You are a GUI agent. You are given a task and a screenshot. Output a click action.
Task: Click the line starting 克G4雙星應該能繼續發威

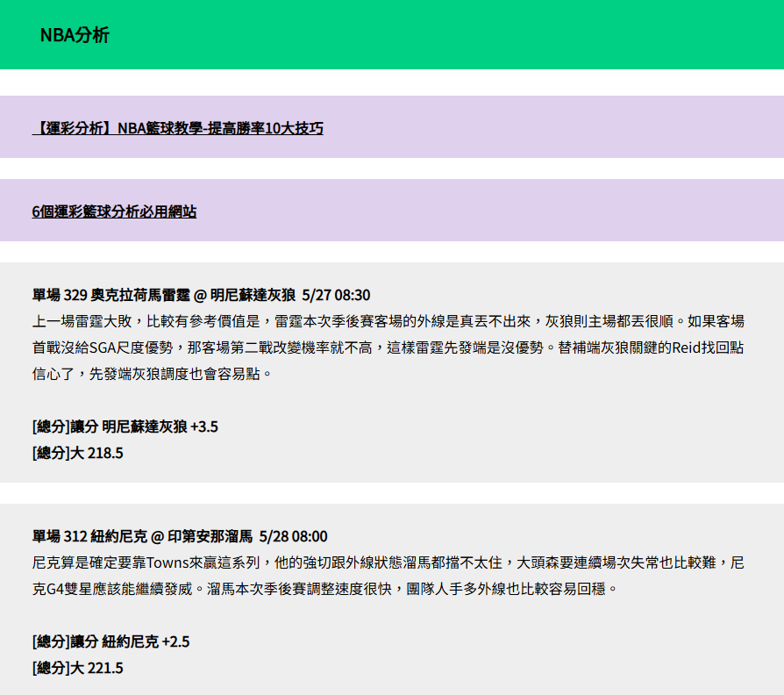pos(325,589)
